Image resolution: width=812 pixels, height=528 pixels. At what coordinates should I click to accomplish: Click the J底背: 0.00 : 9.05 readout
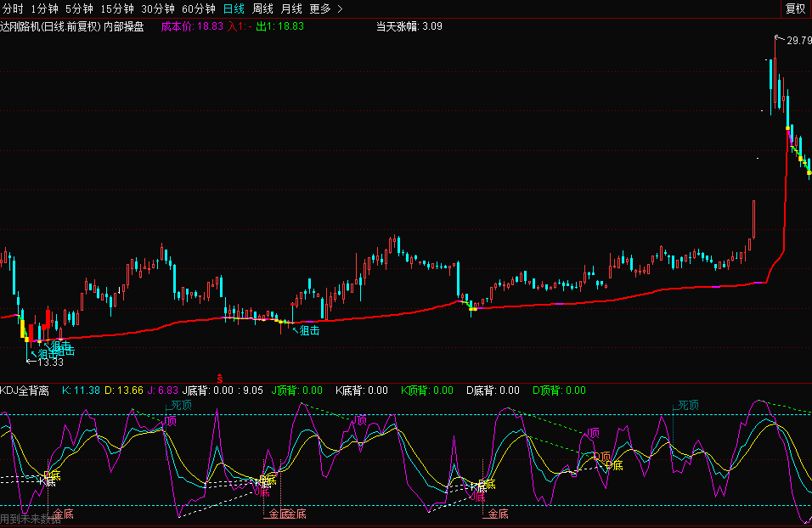223,390
